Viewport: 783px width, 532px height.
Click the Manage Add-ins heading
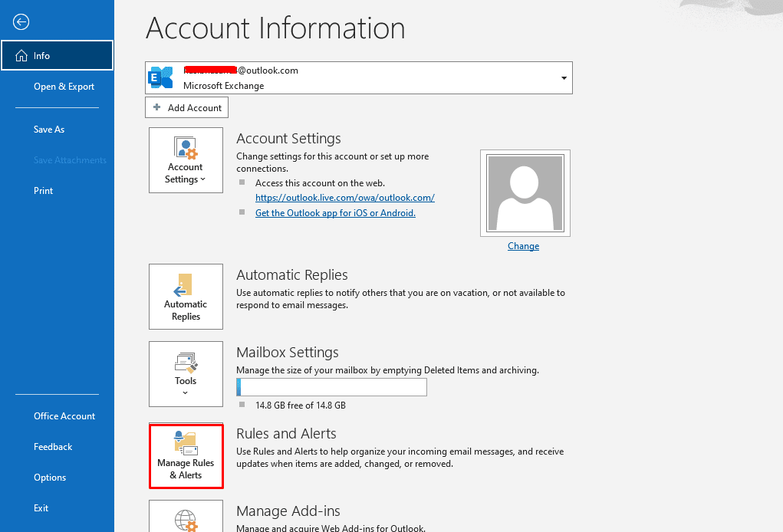(288, 511)
